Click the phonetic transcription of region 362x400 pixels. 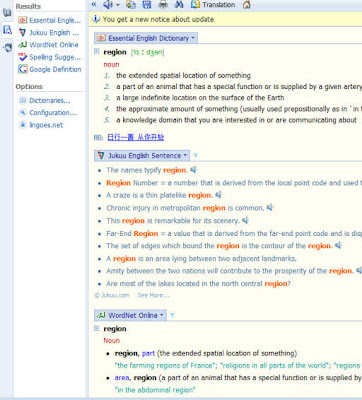pyautogui.click(x=147, y=52)
